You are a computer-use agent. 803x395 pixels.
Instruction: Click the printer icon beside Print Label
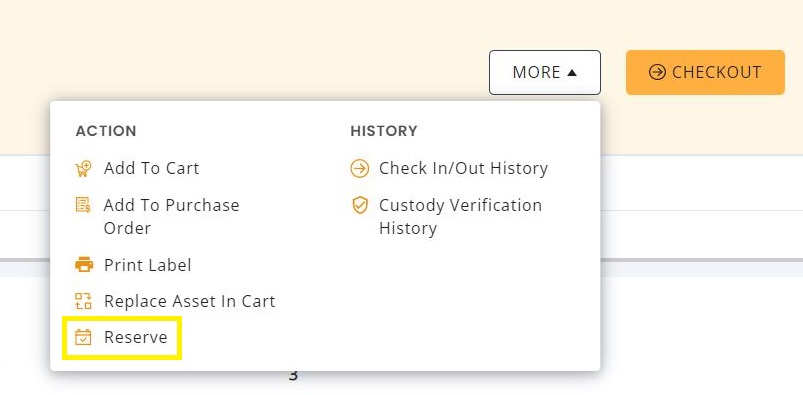[84, 265]
